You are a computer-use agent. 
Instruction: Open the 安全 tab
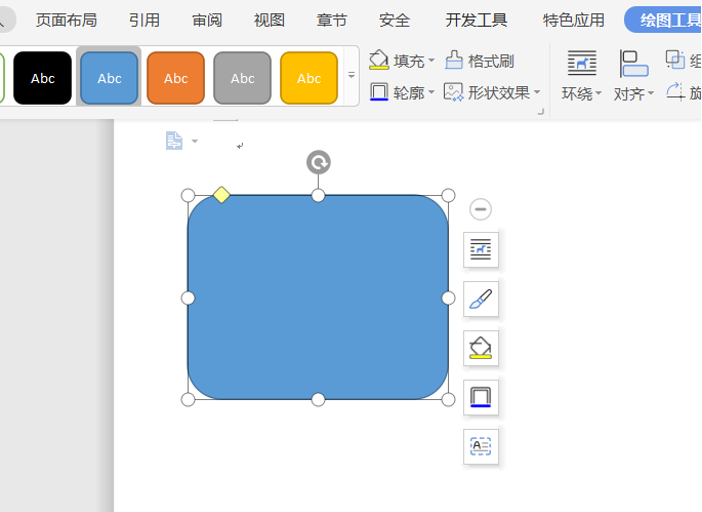394,20
